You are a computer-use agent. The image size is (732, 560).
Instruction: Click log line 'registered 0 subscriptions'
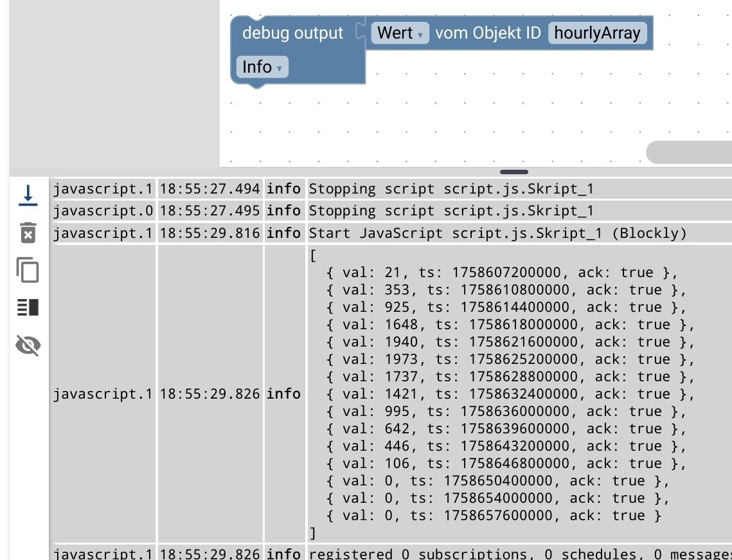520,554
